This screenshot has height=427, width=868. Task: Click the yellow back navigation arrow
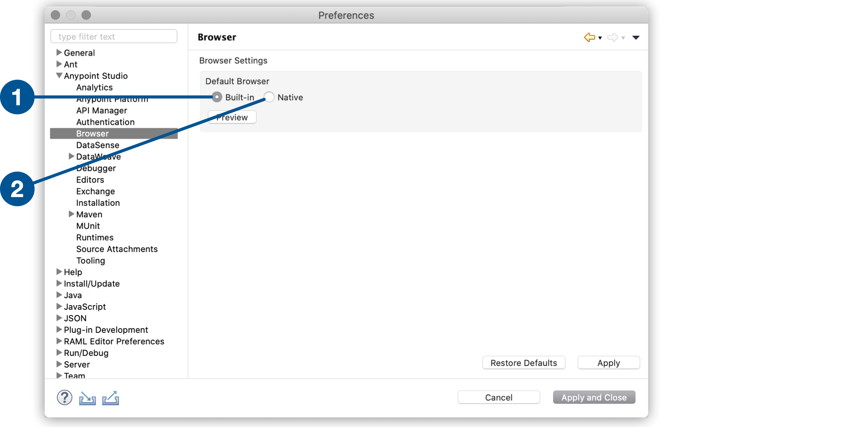pyautogui.click(x=589, y=37)
